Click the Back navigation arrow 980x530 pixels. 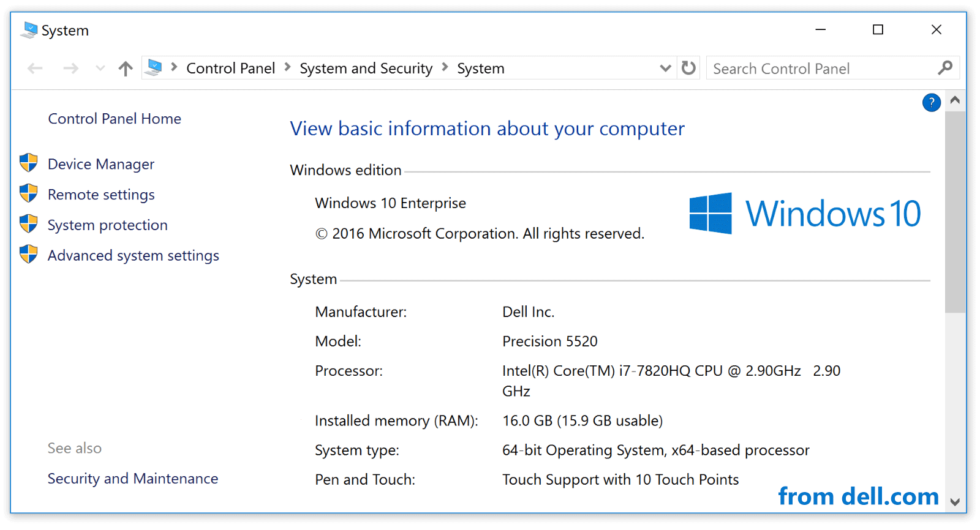pyautogui.click(x=35, y=68)
